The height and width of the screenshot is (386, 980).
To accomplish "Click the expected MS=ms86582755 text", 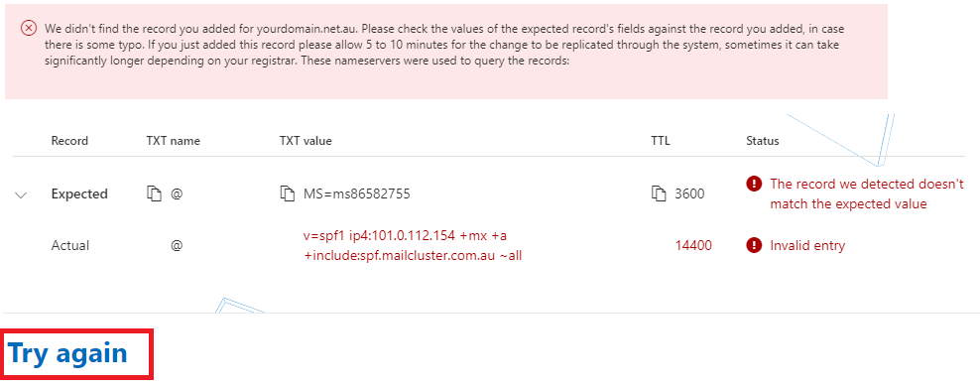I will [x=356, y=193].
